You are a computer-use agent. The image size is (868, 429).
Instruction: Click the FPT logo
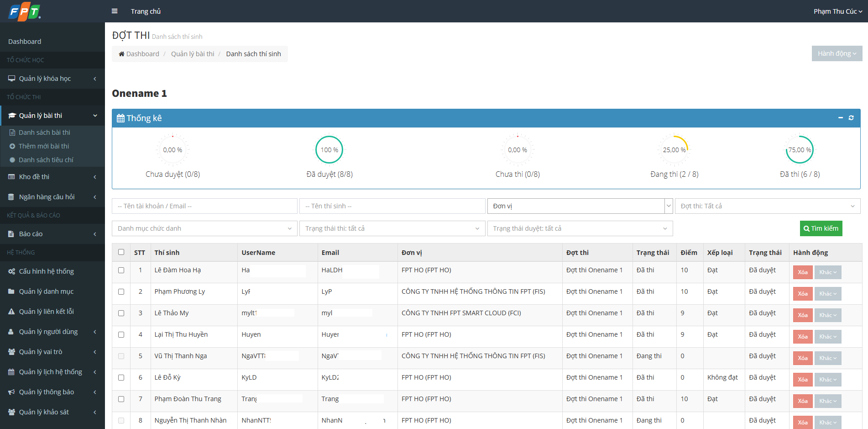[x=25, y=11]
